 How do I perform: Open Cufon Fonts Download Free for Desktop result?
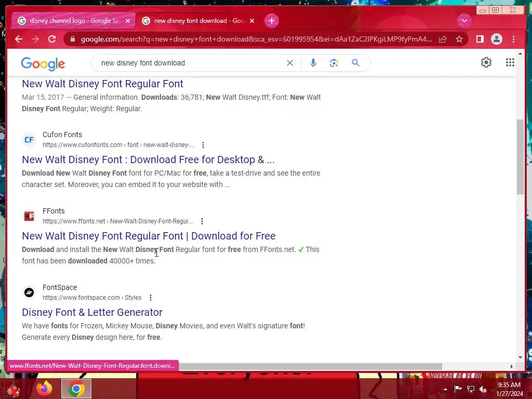point(148,160)
